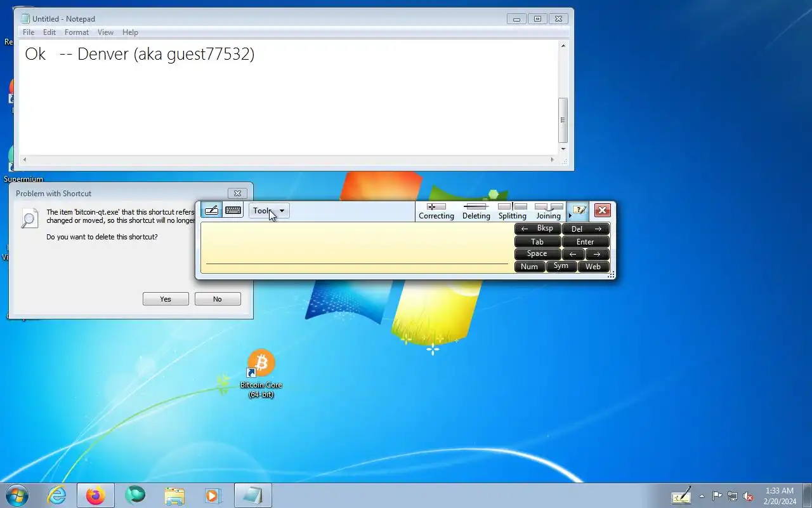Tap the Space key
The image size is (812, 508).
537,254
